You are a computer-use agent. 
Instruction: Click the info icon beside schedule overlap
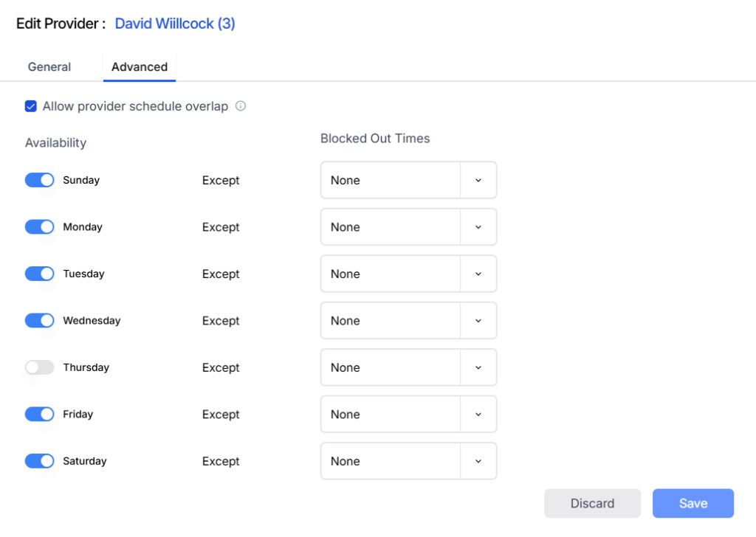(x=241, y=106)
